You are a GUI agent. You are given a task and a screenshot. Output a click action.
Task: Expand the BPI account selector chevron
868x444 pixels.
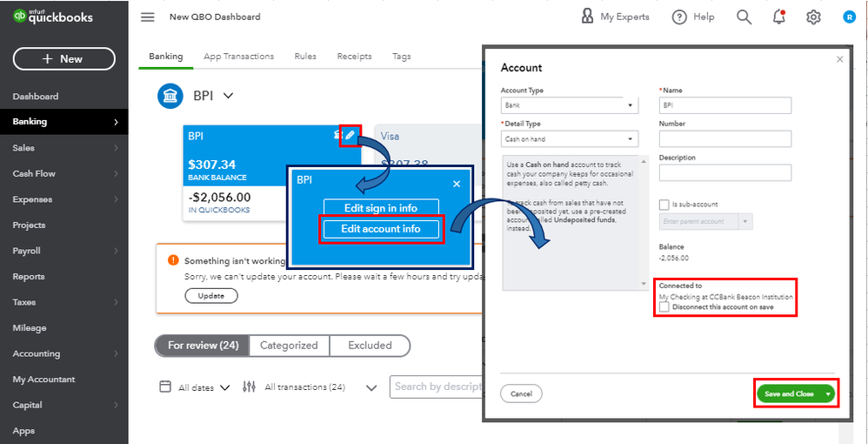click(x=228, y=96)
